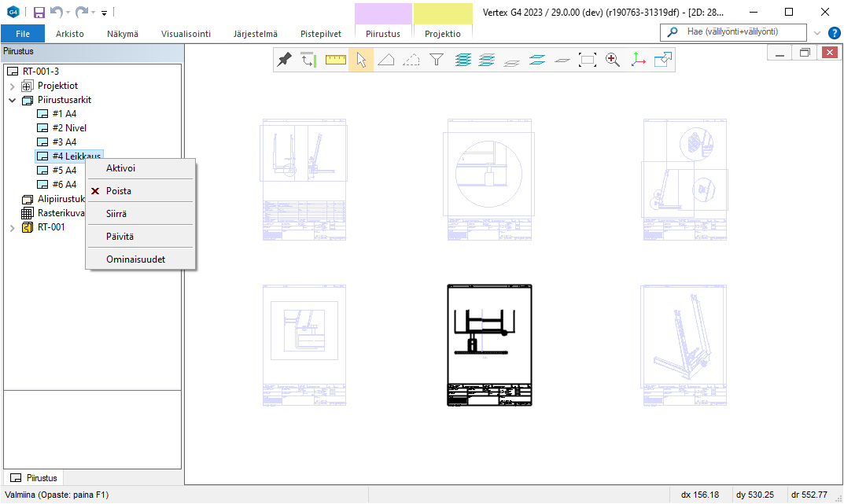The height and width of the screenshot is (504, 844).
Task: Click the pin icon in floating toolbar
Action: tap(285, 60)
